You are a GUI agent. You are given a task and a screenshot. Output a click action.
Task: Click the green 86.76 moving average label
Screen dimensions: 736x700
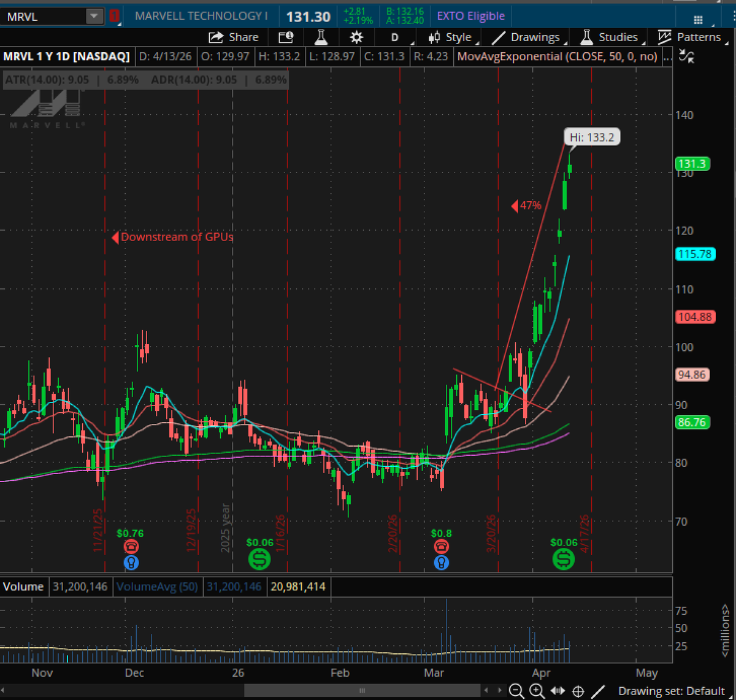692,422
